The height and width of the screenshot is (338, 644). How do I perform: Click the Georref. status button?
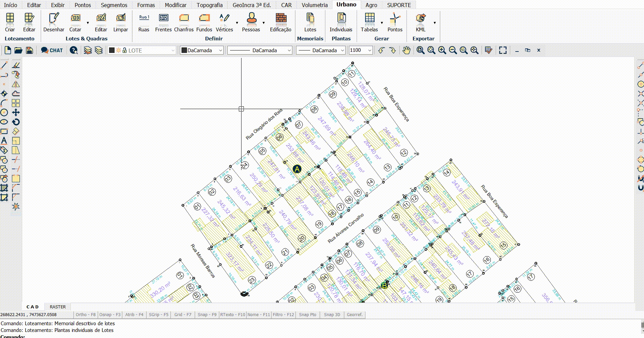pyautogui.click(x=355, y=315)
